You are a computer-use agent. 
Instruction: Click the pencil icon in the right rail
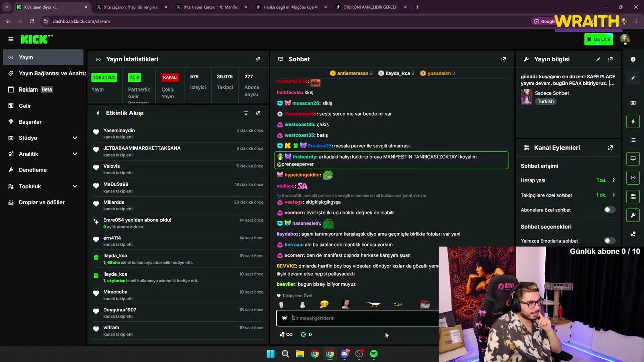633,78
